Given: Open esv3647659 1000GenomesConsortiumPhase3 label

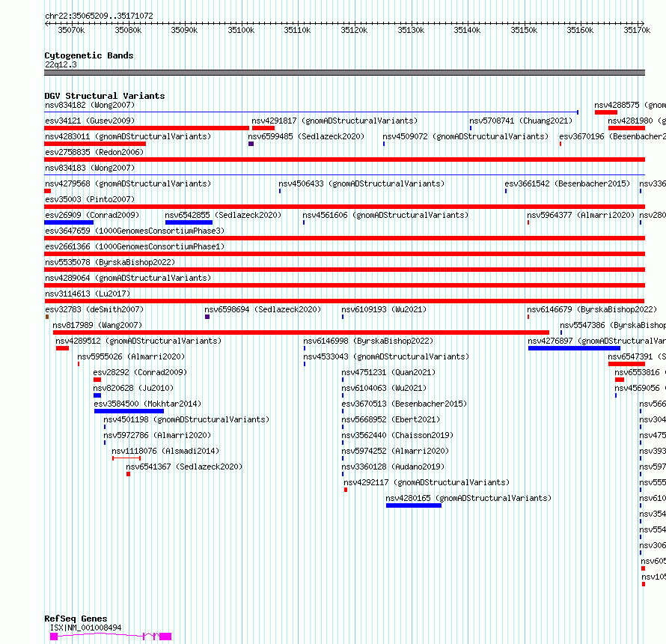Looking at the screenshot, I should (x=135, y=231).
